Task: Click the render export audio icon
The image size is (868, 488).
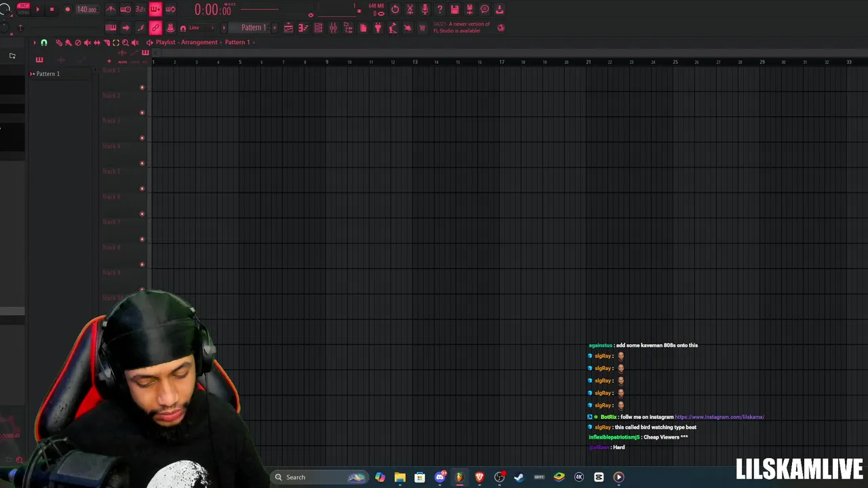Action: 469,9
